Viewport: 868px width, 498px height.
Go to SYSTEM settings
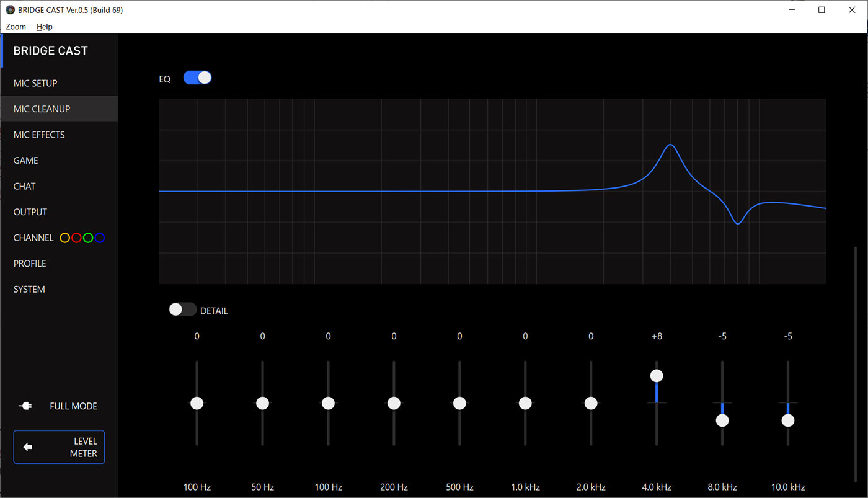(59, 289)
